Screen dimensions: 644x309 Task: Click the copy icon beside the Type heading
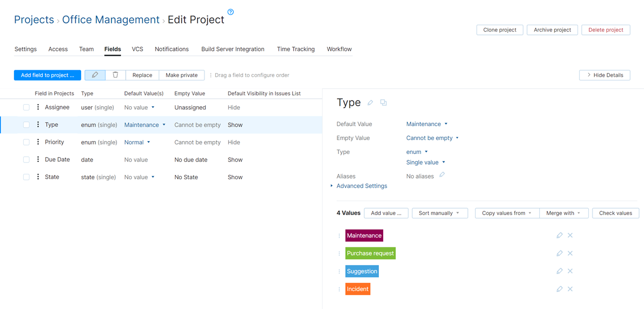point(383,102)
